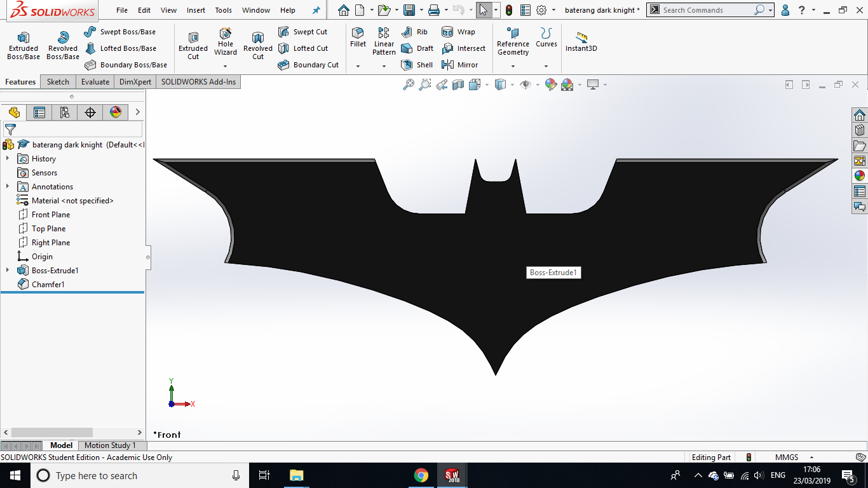Screen dimensions: 868x488
Task: Open the MMGS unit system menu
Action: pos(792,457)
